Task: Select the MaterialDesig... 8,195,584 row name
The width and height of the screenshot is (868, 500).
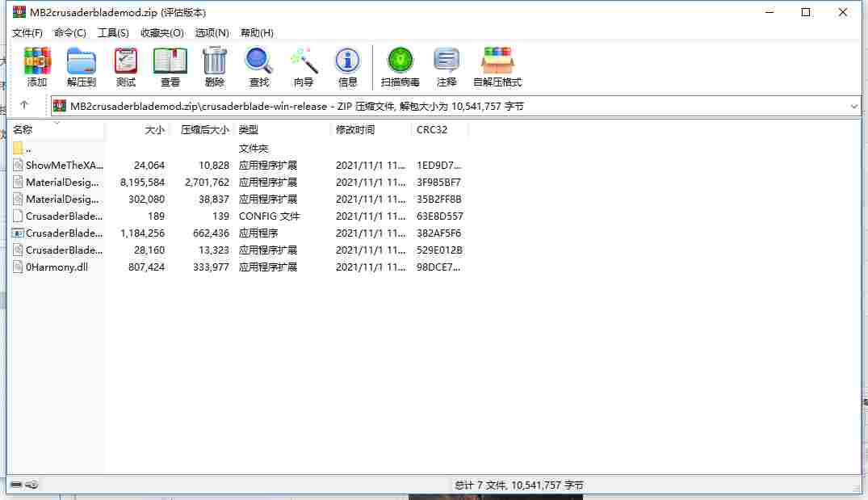Action: (x=62, y=183)
